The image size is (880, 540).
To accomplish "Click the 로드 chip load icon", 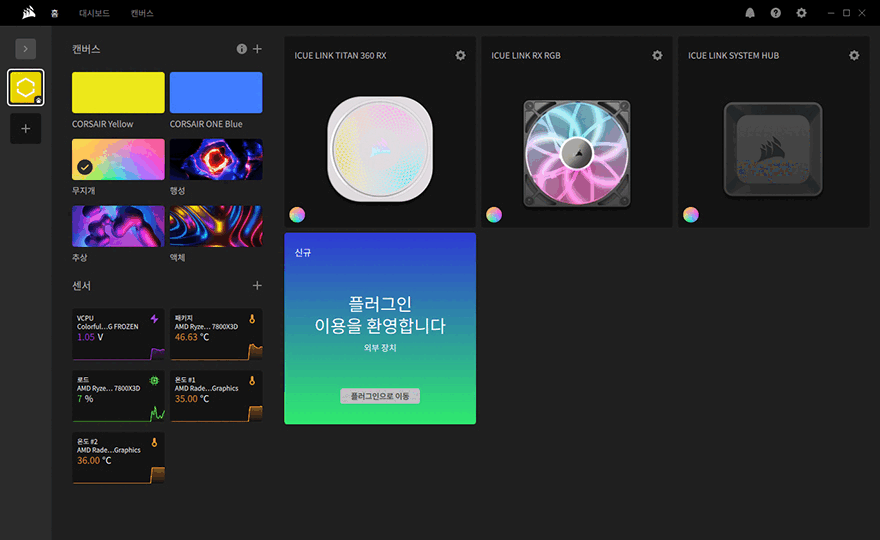I will (x=154, y=381).
